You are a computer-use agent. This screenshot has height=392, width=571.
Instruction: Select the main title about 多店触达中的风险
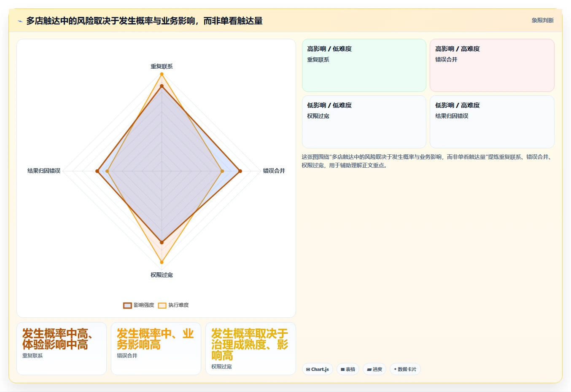[144, 21]
